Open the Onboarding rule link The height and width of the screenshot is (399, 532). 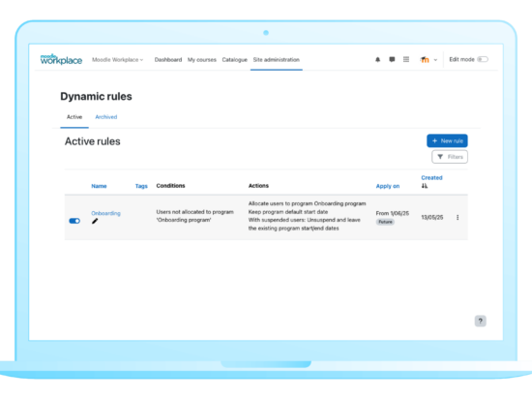(105, 213)
